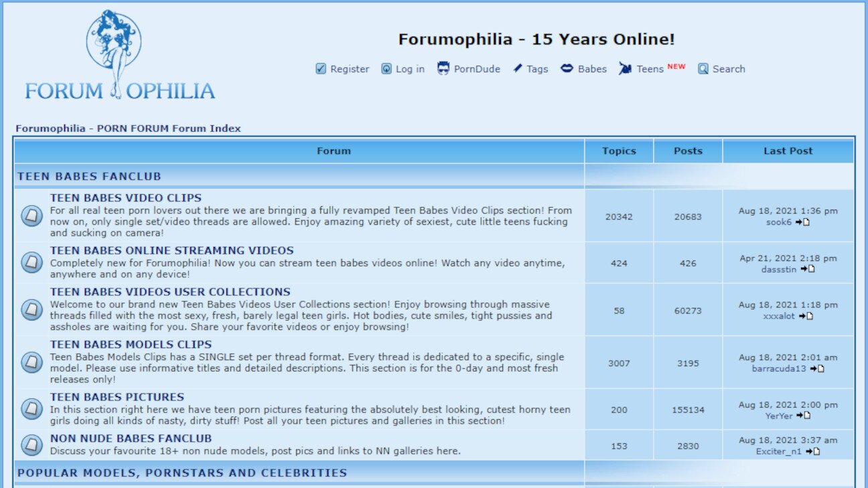
Task: Click the forum icon beside Teen Babes Pictures
Action: point(31,409)
